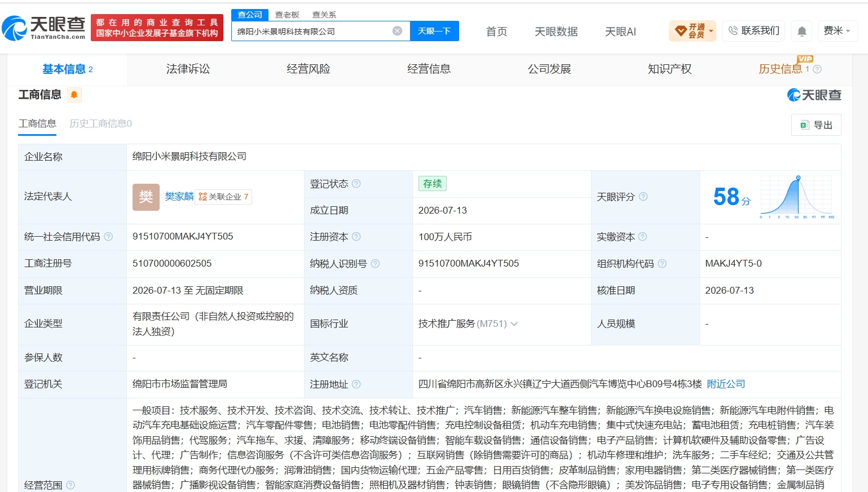Click the company name search input field
This screenshot has height=492, width=868.
313,31
